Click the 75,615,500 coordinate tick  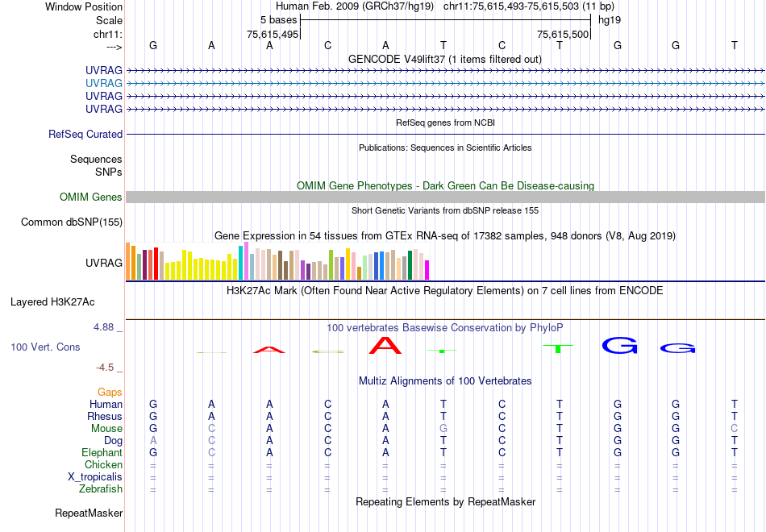(562, 34)
